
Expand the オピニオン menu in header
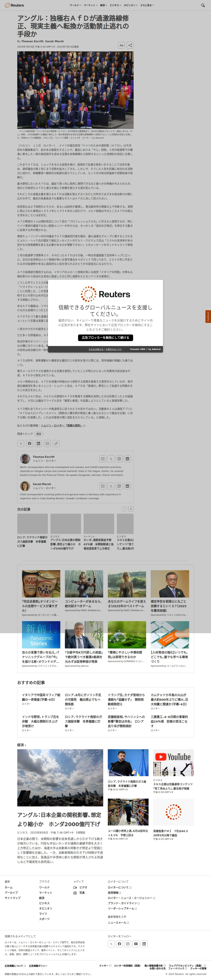tap(131, 5)
